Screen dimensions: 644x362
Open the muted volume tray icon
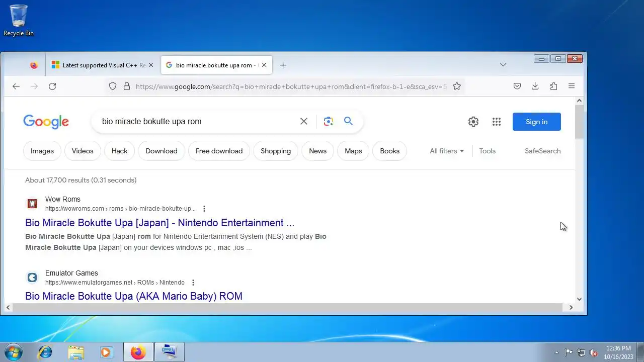pyautogui.click(x=594, y=352)
